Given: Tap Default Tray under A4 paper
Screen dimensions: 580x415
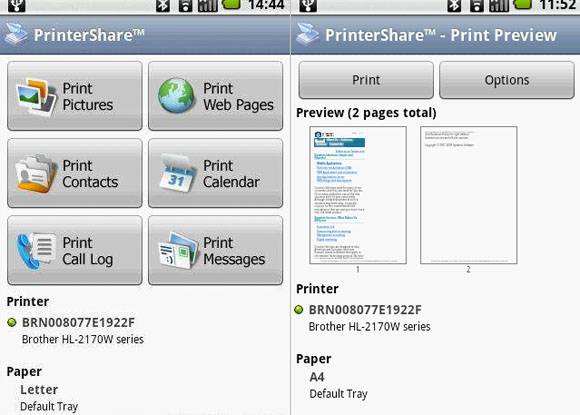Looking at the screenshot, I should (338, 394).
